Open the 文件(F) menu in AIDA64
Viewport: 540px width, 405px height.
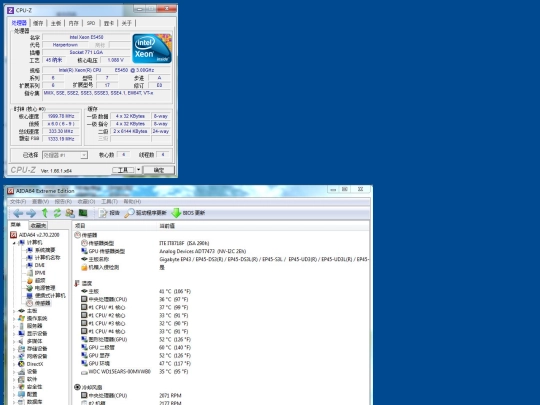[18, 201]
